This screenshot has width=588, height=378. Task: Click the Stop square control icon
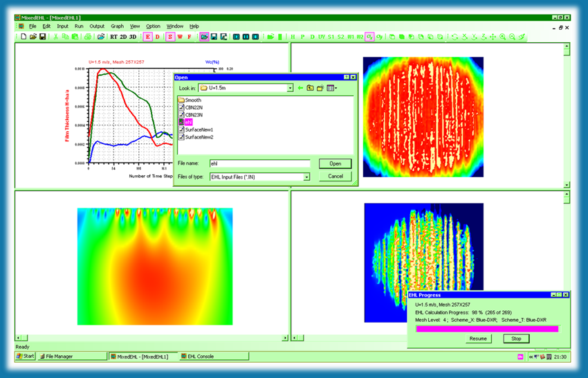(x=255, y=37)
